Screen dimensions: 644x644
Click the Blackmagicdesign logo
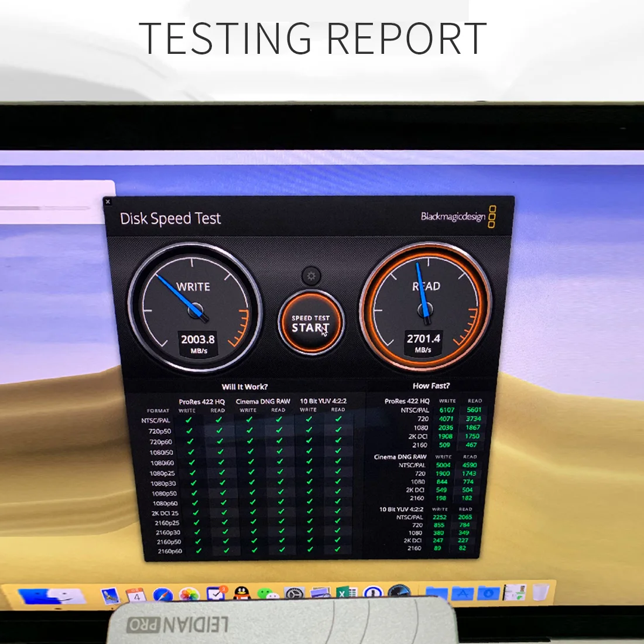[458, 217]
